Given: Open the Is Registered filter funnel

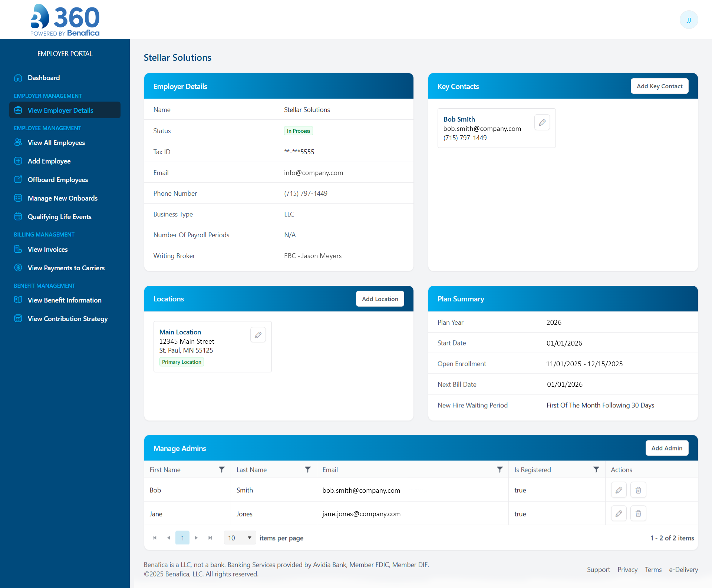Looking at the screenshot, I should click(x=596, y=469).
